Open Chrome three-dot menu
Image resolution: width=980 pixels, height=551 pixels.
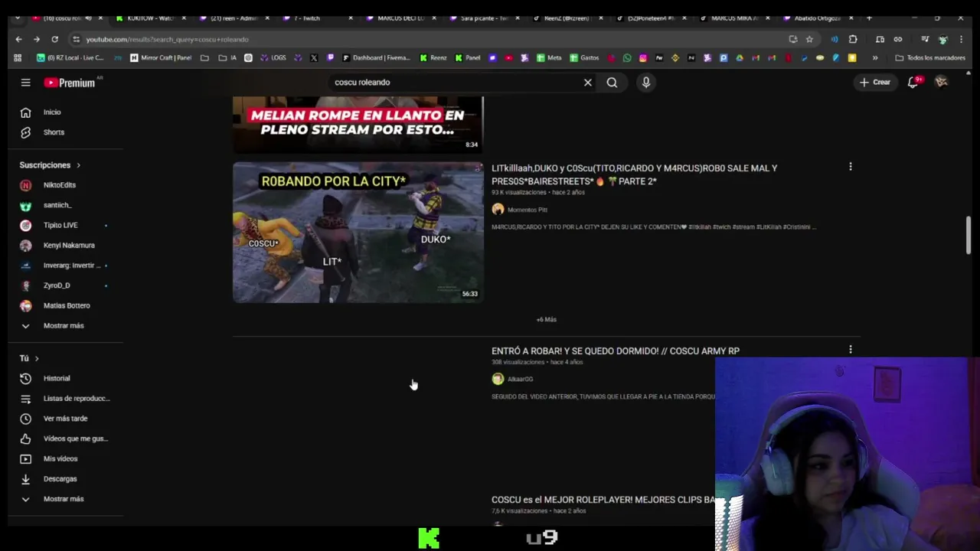(x=961, y=39)
